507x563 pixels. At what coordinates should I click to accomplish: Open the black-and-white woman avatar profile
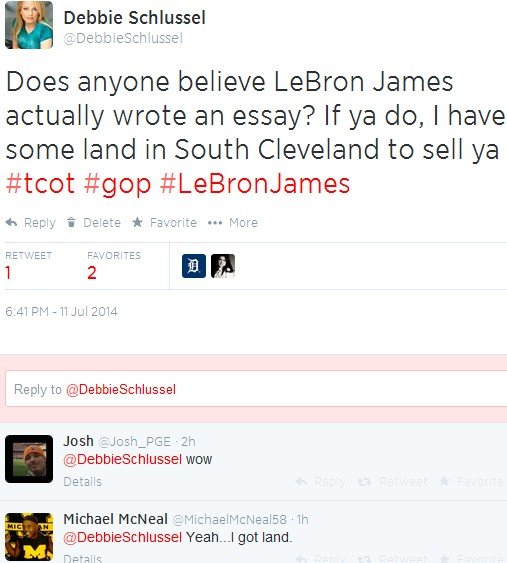pyautogui.click(x=223, y=266)
